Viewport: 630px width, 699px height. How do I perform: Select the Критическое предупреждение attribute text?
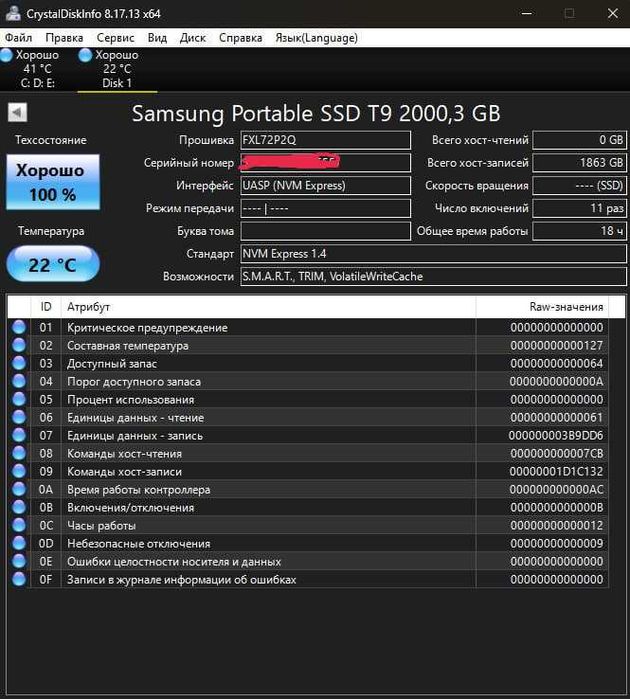click(x=147, y=328)
